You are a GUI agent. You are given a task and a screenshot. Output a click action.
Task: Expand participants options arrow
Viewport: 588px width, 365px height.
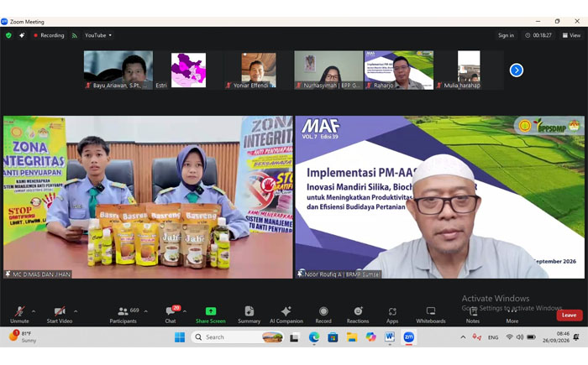pos(146,311)
